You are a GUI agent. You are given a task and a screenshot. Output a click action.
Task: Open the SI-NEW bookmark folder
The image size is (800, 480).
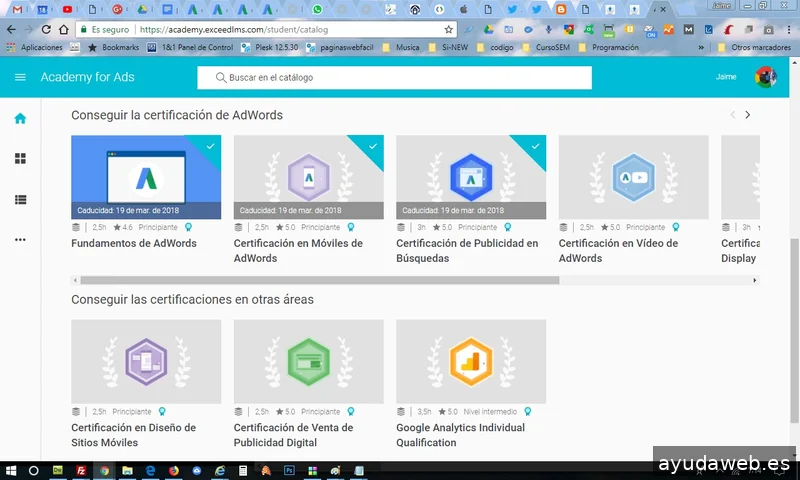[x=448, y=47]
